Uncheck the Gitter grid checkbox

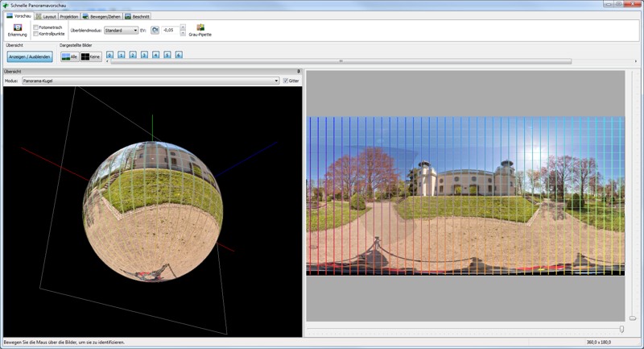tap(286, 81)
